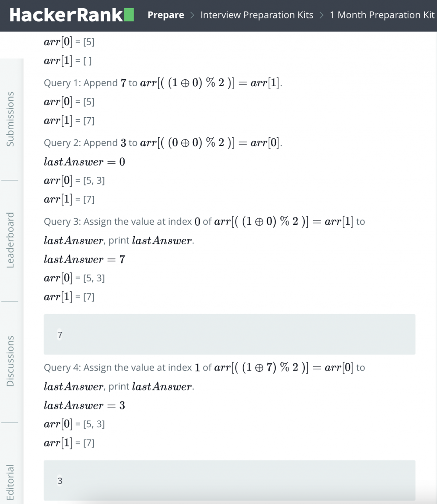Click the lastAnswer = 3 formula
The width and height of the screenshot is (437, 504).
tap(84, 405)
